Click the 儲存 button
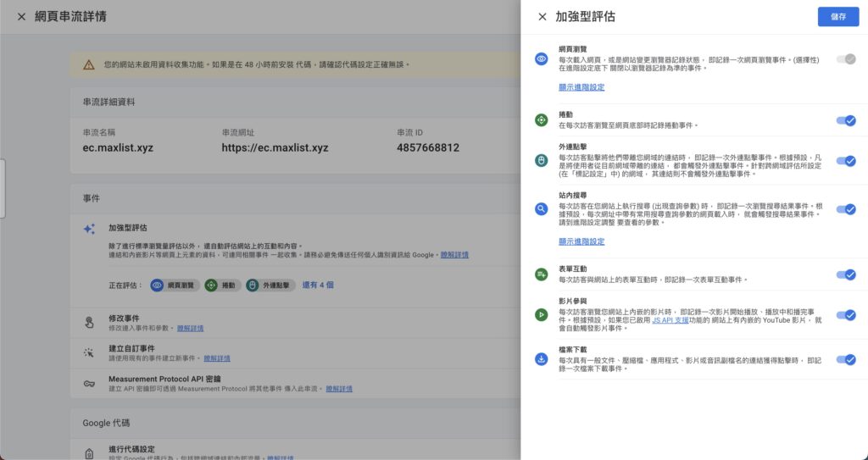This screenshot has height=460, width=868. 838,17
